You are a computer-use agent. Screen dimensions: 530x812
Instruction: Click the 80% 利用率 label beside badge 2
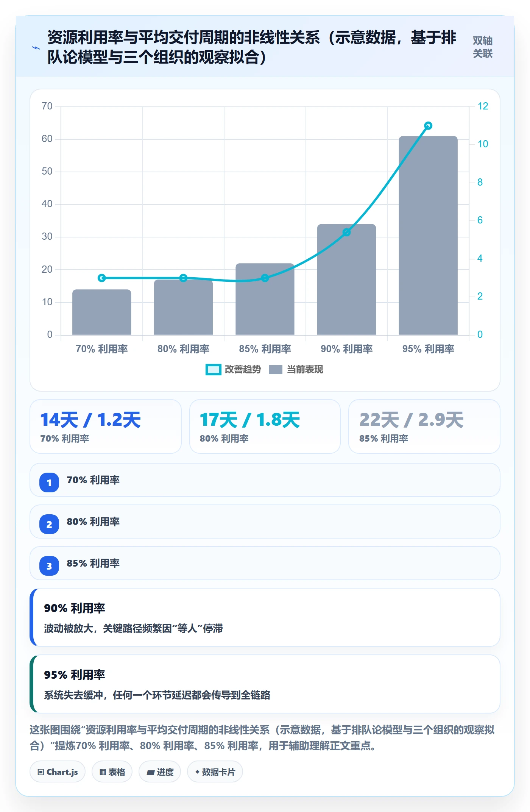93,522
